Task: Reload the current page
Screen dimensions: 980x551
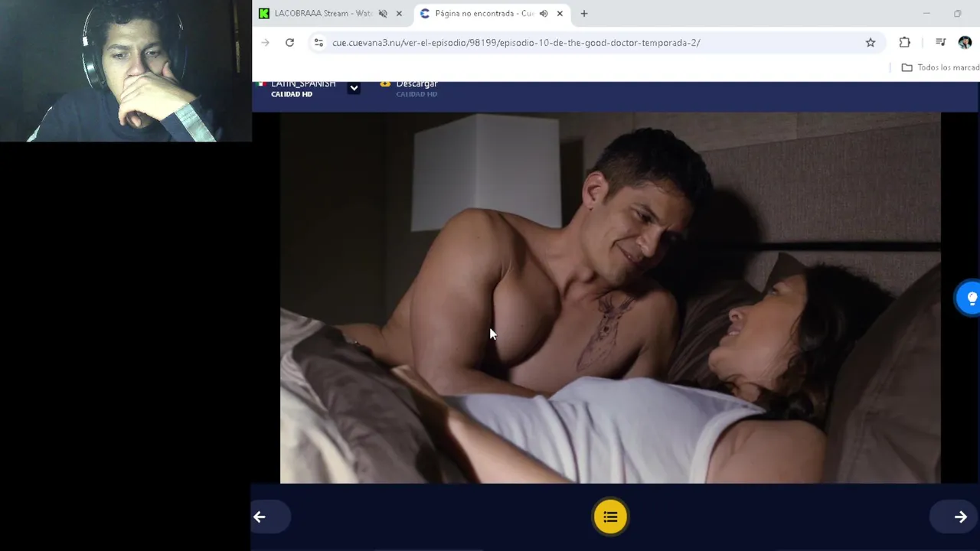Action: [x=289, y=43]
